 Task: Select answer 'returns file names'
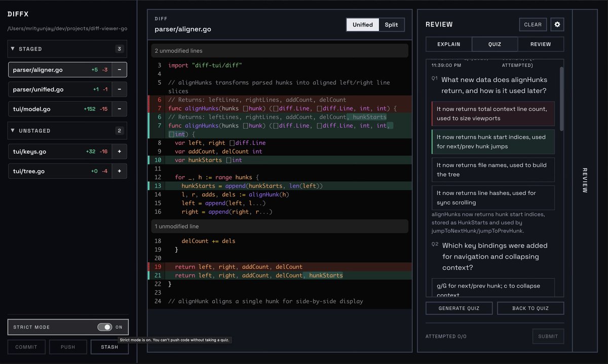(x=493, y=170)
